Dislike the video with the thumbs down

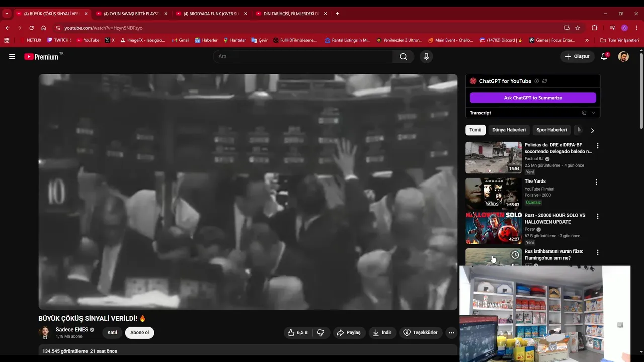(321, 333)
